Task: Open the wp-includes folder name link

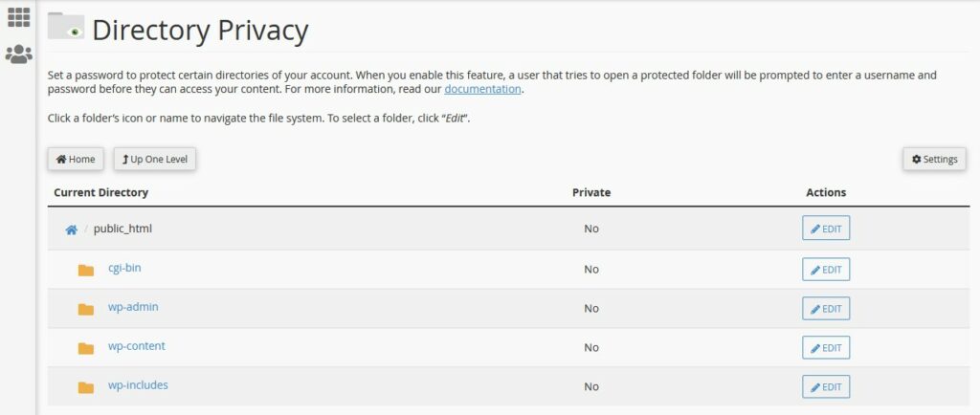Action: click(x=138, y=385)
